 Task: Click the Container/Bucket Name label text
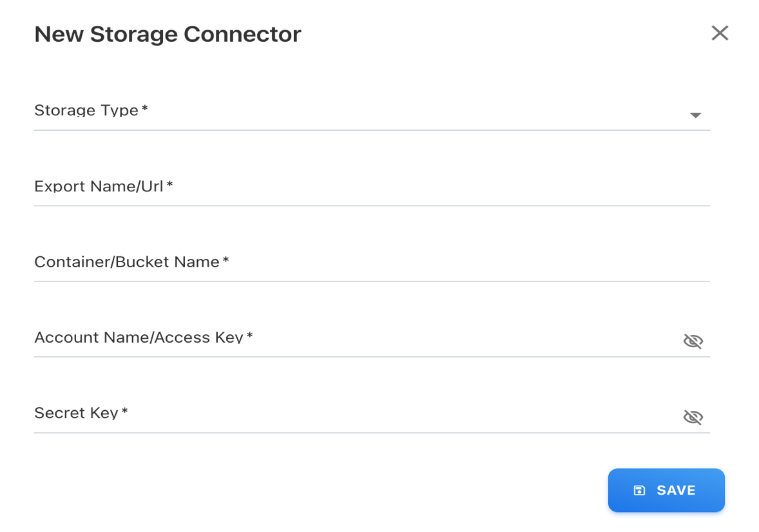pos(127,262)
